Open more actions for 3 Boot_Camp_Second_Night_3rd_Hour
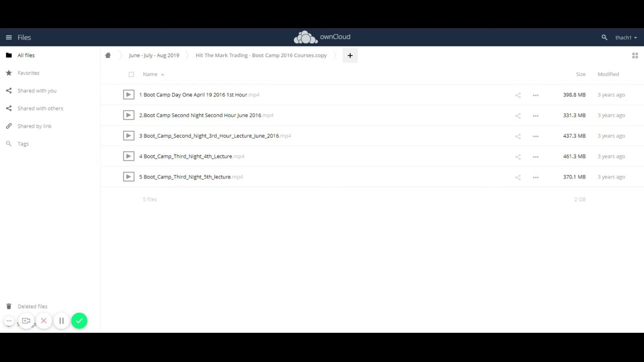 (x=535, y=136)
